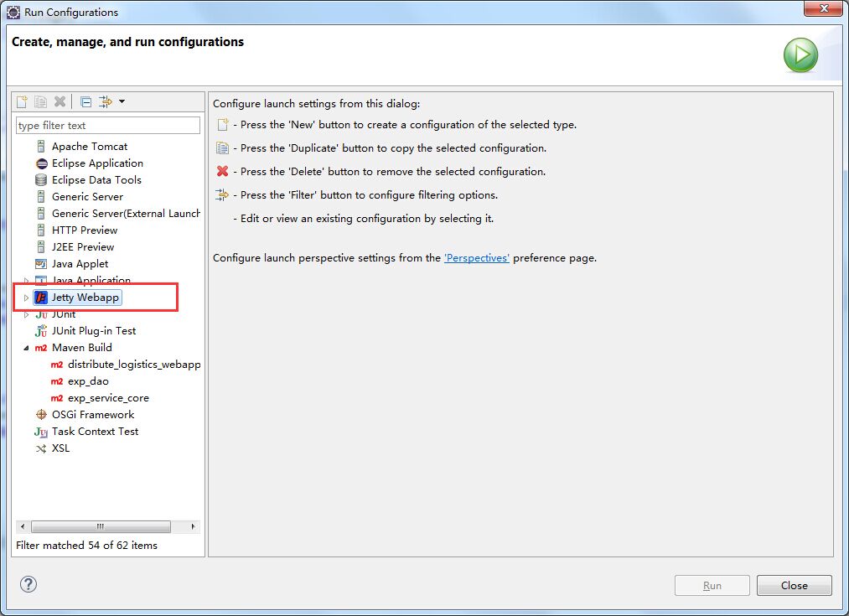Screen dimensions: 849x616
Task: Click the New launch configuration icon
Action: 22,101
